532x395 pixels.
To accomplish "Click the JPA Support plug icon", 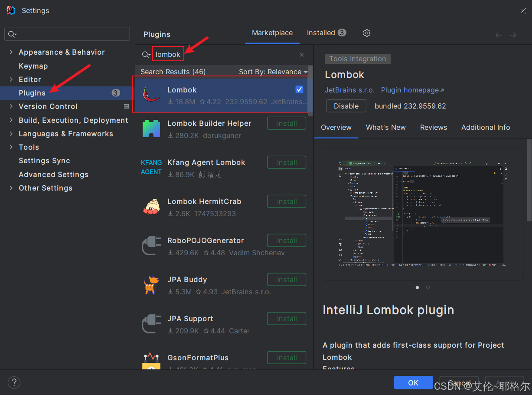I will 151,324.
